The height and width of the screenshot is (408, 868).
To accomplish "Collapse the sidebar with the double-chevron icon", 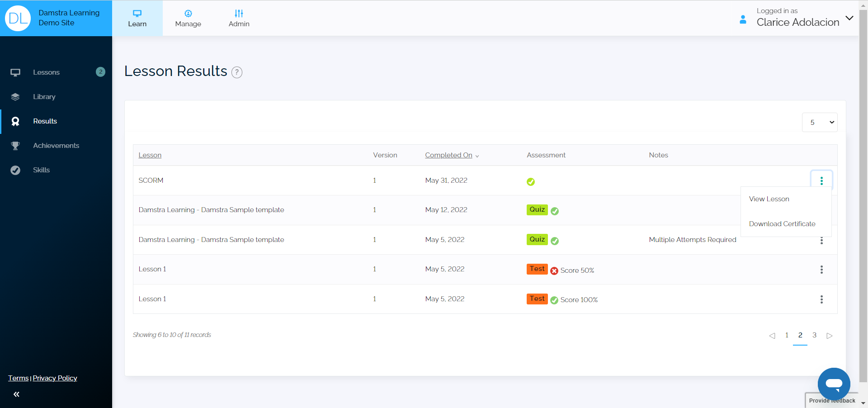I will point(16,394).
